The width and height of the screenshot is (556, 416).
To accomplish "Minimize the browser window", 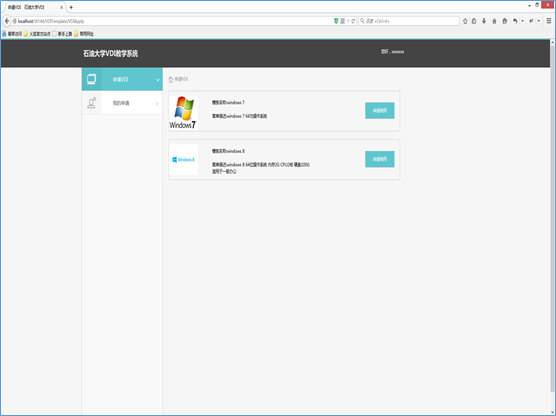I will 529,5.
